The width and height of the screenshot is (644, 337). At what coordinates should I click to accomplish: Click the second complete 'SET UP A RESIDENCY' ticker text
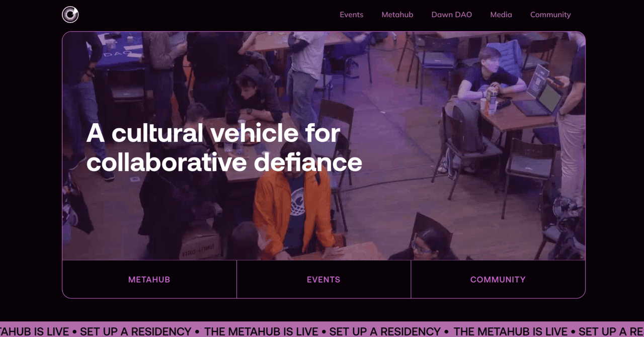385,331
